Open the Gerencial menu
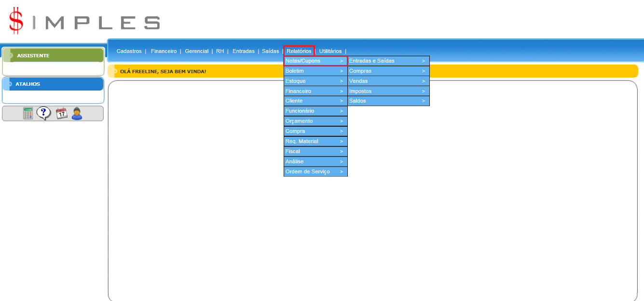Image resolution: width=644 pixels, height=301 pixels. coord(196,51)
